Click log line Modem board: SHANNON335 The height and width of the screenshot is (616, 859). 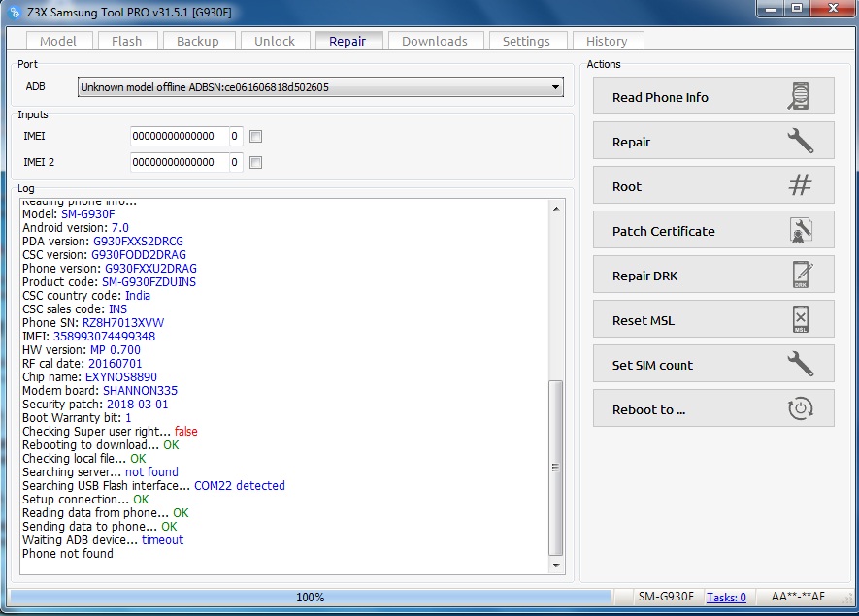pyautogui.click(x=100, y=390)
